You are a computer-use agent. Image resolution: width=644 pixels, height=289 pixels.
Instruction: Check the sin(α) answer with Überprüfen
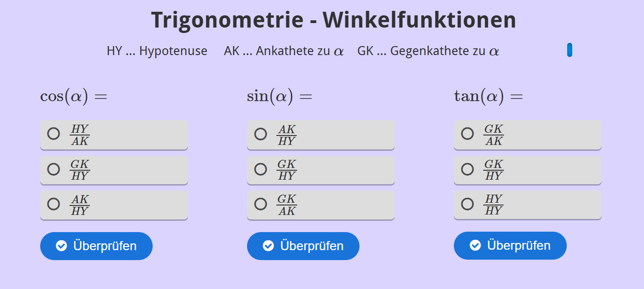(x=303, y=246)
